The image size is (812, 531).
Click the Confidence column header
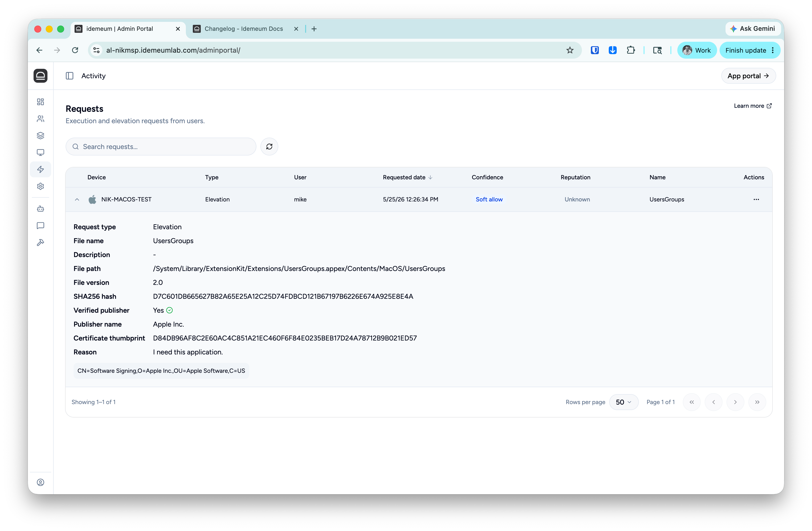click(487, 177)
